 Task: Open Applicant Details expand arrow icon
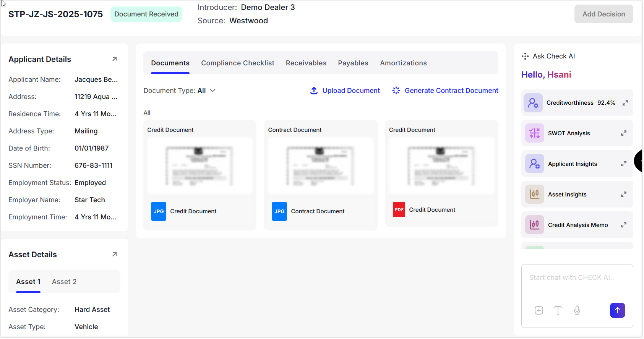pos(114,59)
